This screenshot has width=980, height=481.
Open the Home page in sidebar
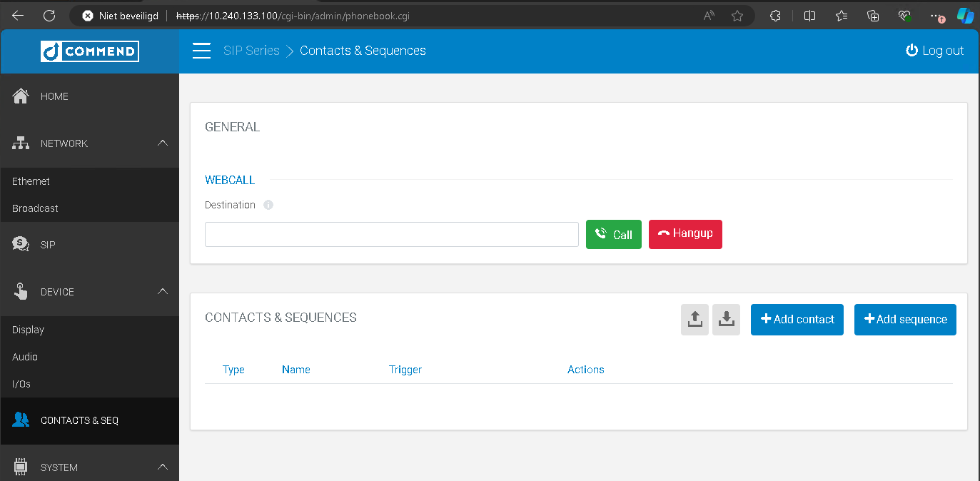tap(54, 96)
